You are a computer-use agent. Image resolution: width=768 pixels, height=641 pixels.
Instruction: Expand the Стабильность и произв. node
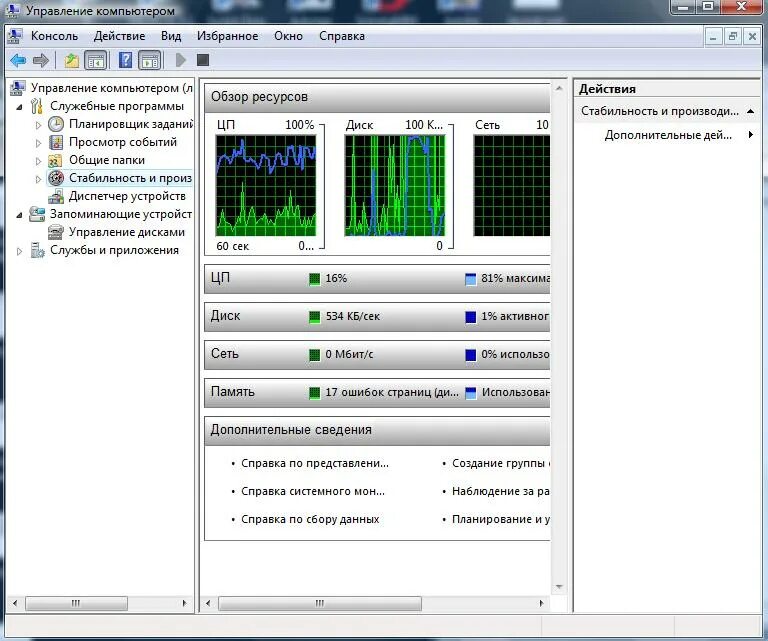pos(38,179)
